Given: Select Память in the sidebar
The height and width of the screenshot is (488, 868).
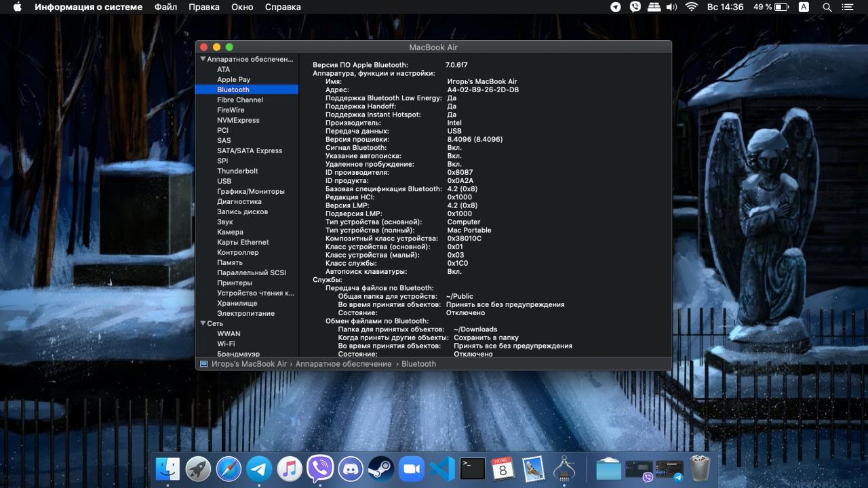Looking at the screenshot, I should pos(230,262).
